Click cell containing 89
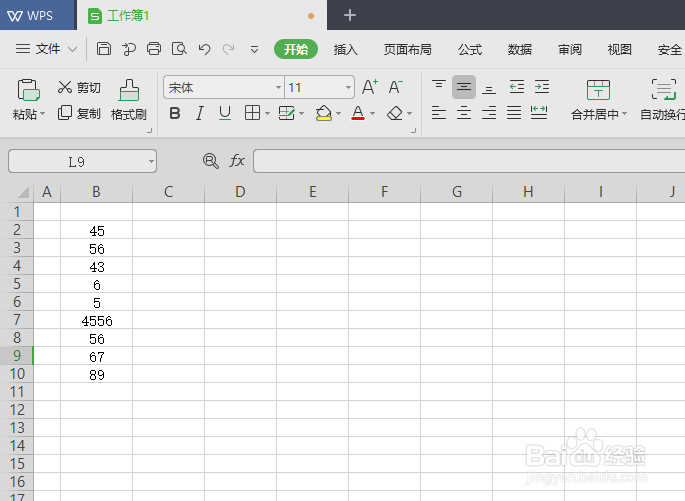Viewport: 685px width, 501px height. click(97, 374)
